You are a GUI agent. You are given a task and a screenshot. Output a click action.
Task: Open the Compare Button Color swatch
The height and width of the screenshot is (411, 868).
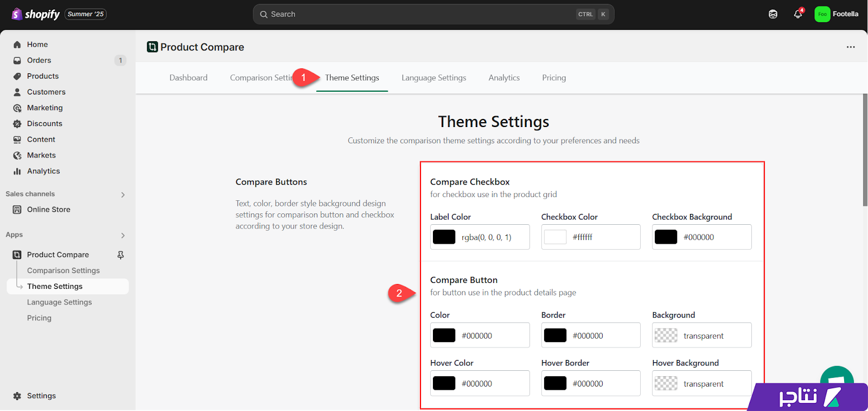[x=444, y=336]
